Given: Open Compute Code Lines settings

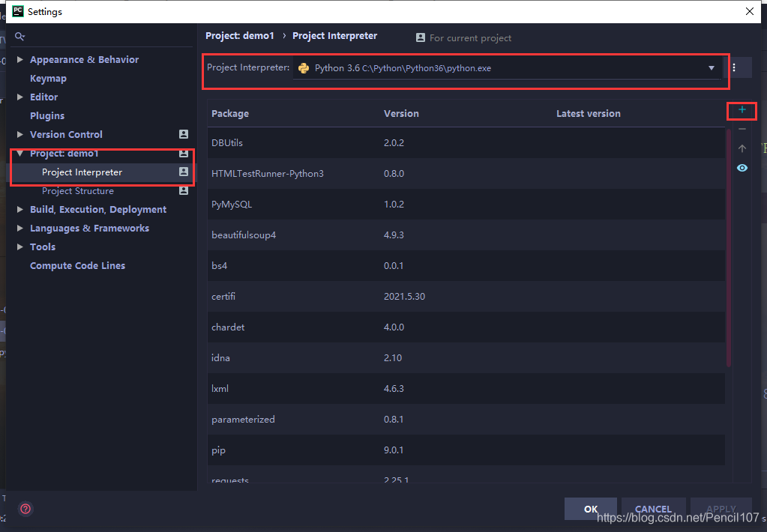Looking at the screenshot, I should (x=77, y=265).
